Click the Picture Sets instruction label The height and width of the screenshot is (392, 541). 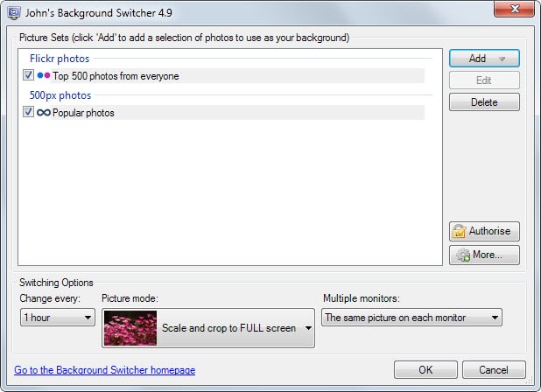tap(184, 38)
